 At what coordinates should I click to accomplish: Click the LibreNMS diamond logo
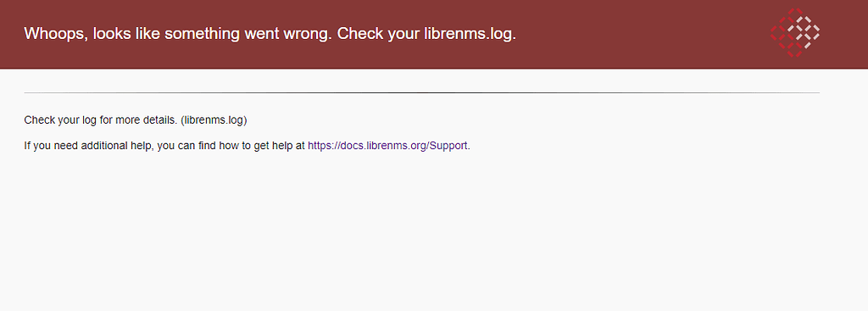[x=795, y=33]
